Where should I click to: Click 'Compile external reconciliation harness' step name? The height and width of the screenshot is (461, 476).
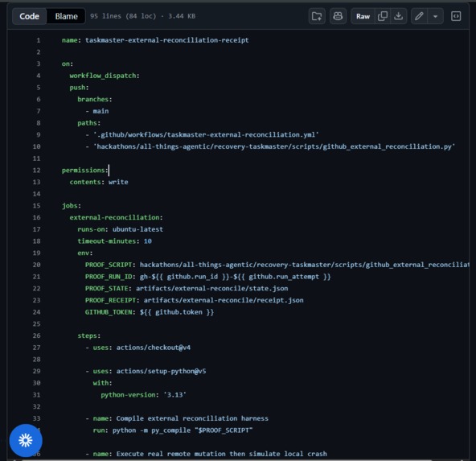coord(192,418)
